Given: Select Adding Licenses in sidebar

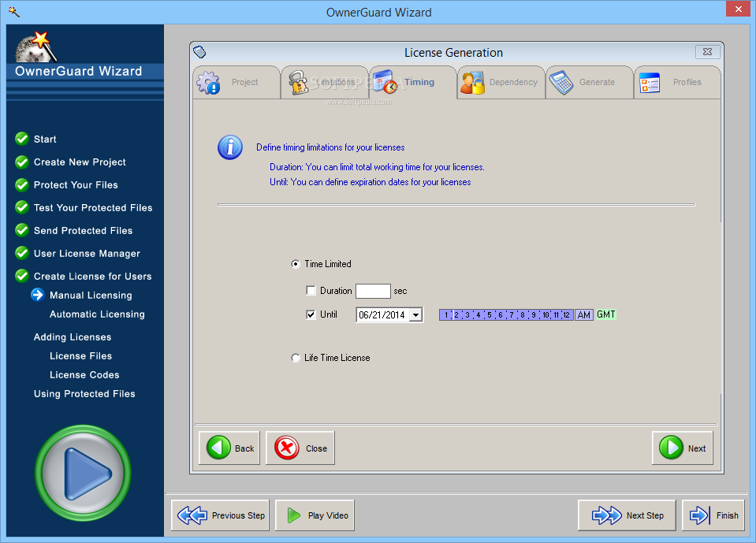Looking at the screenshot, I should point(73,337).
